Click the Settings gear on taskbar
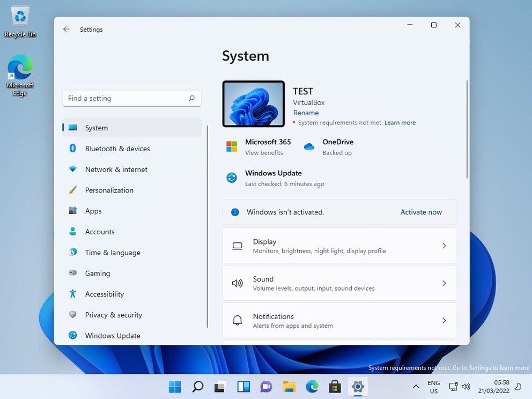Screen dimensions: 532x399 (358, 387)
